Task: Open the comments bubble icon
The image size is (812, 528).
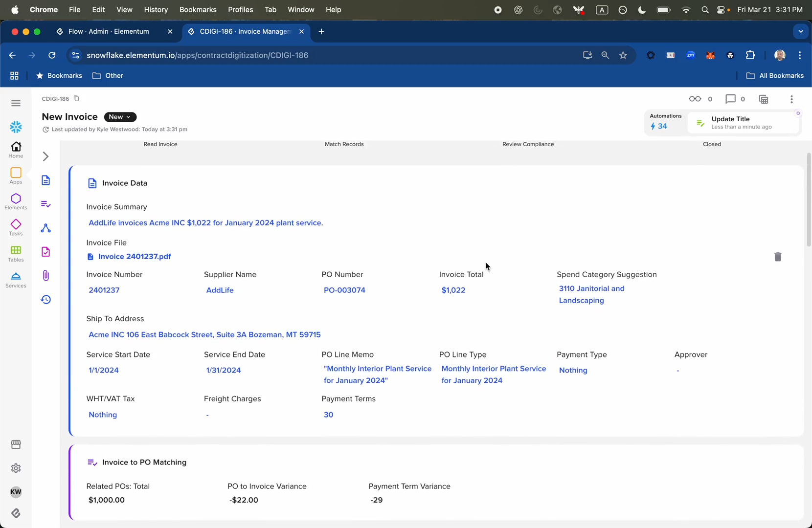Action: point(730,99)
